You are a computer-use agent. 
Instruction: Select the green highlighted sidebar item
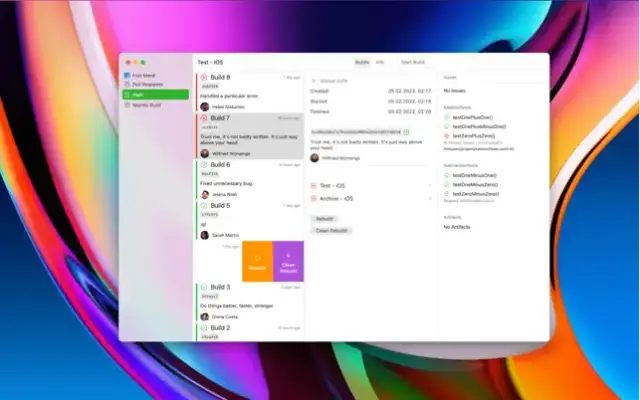pos(156,95)
